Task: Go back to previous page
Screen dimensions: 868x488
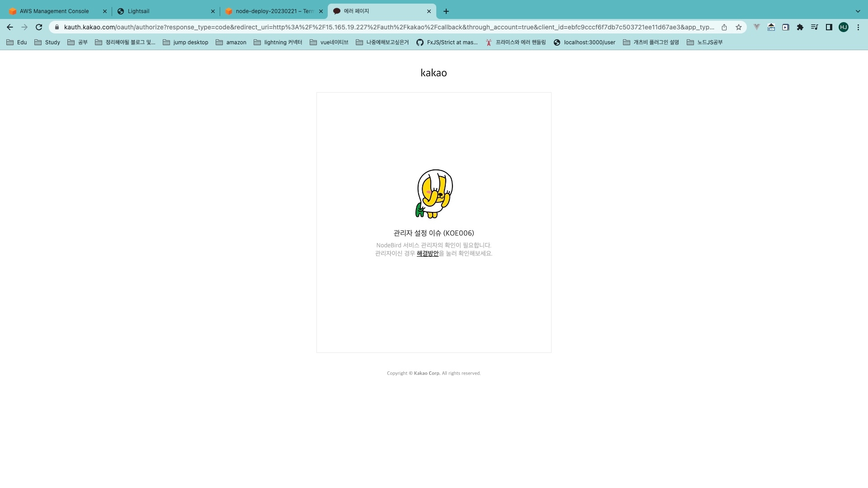Action: [10, 27]
